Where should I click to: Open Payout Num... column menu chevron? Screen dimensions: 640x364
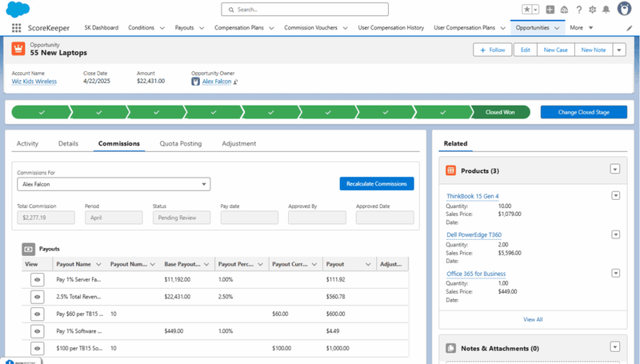(153, 265)
